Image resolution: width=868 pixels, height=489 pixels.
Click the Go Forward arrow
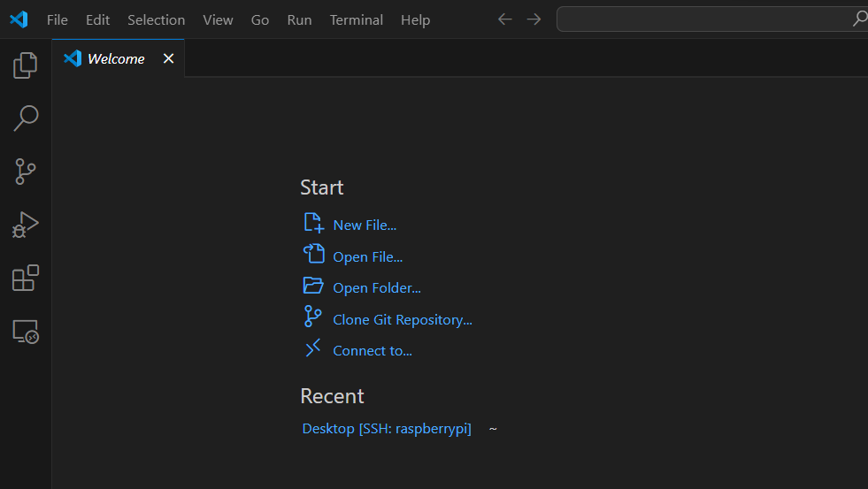click(534, 19)
